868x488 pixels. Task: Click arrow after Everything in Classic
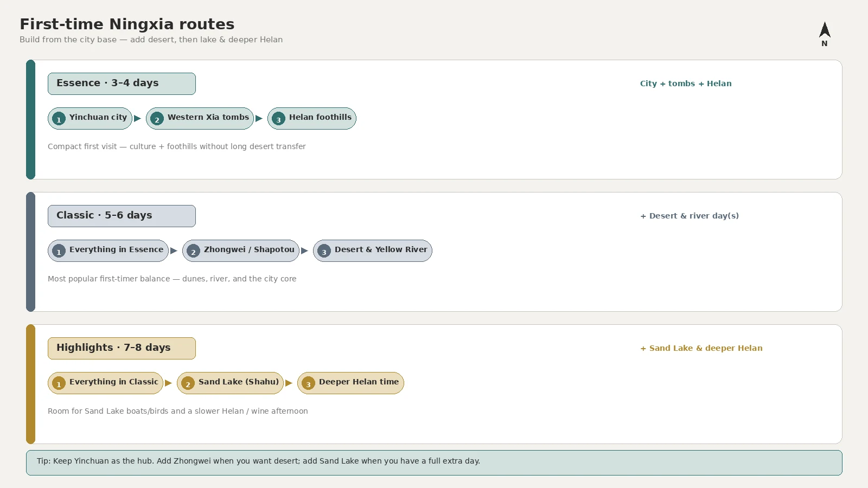[169, 383]
